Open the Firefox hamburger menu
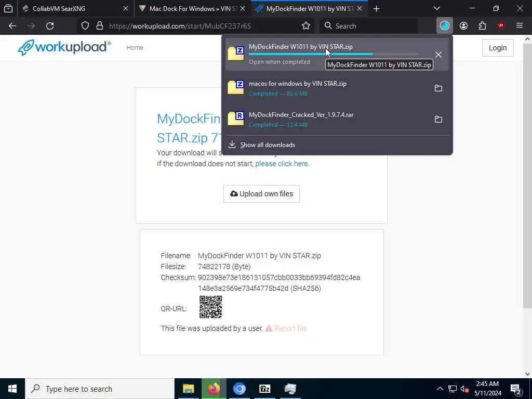 (x=520, y=26)
